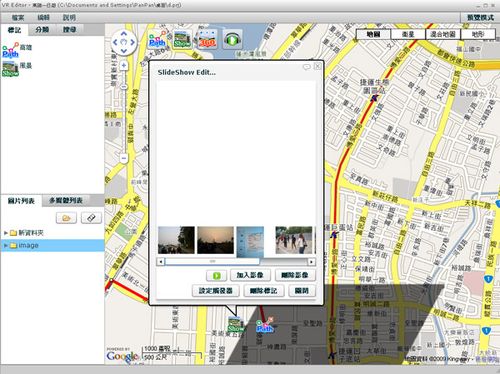
Task: Zoom in using the plus button
Action: tap(124, 65)
